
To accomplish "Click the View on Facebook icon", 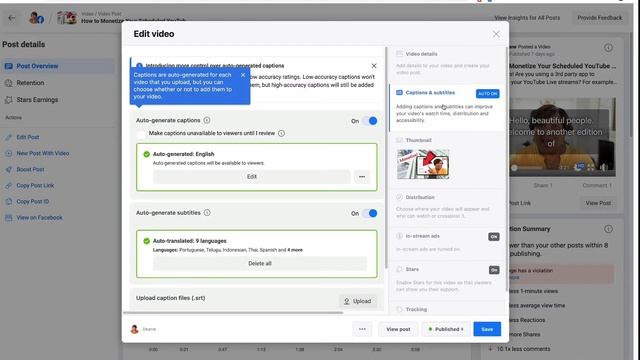I will 9,218.
